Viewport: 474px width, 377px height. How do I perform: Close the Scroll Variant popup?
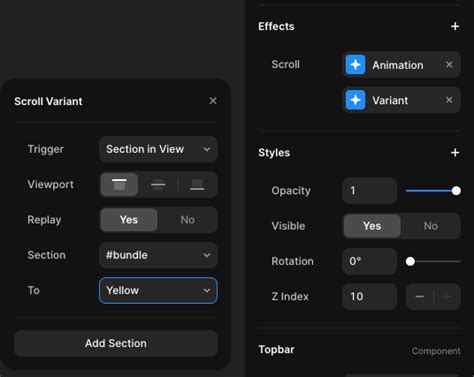coord(213,101)
